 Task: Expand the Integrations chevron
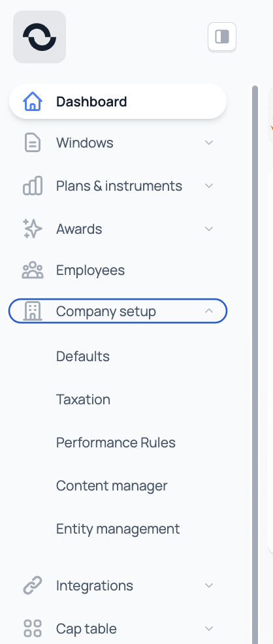click(209, 585)
